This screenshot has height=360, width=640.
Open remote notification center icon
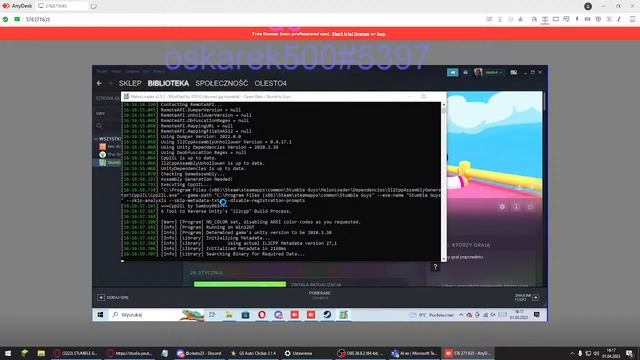coord(537,315)
